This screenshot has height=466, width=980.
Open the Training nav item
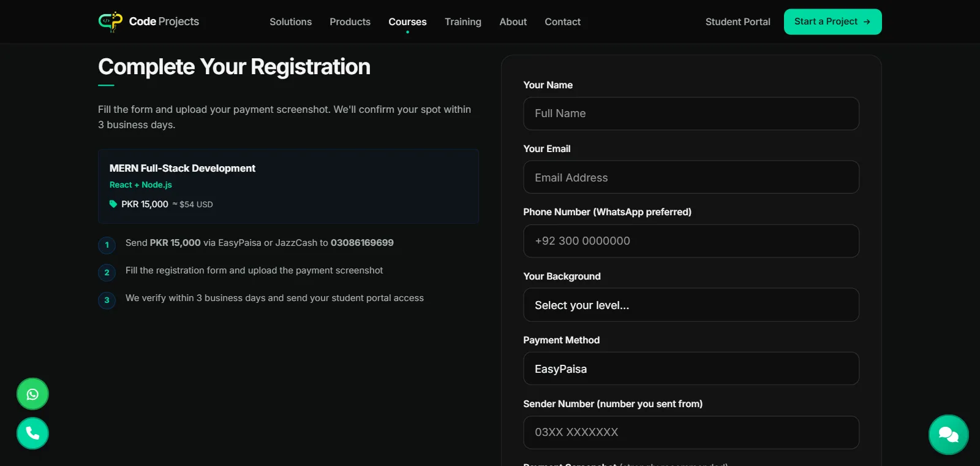click(x=463, y=21)
